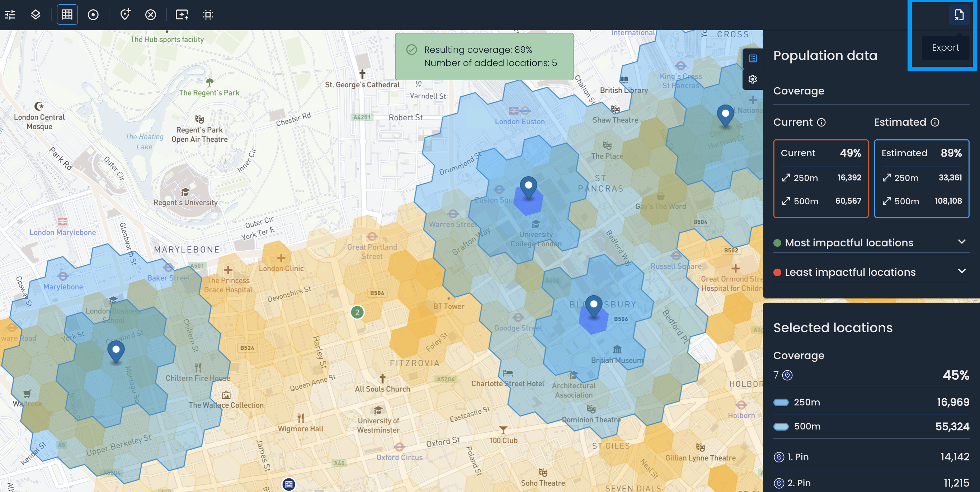Choose the bounding box selection tool
The image size is (980, 492).
coord(208,15)
